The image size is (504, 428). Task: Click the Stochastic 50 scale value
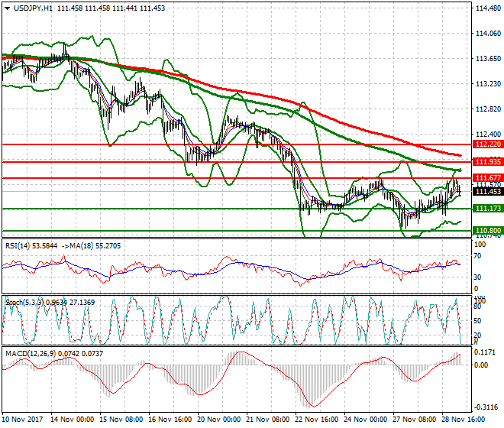(477, 321)
